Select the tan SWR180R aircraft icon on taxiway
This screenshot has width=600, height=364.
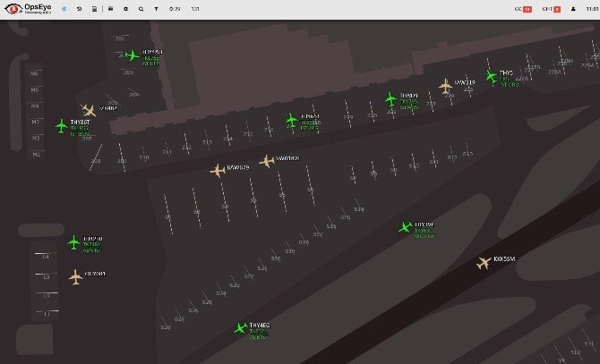click(x=267, y=161)
